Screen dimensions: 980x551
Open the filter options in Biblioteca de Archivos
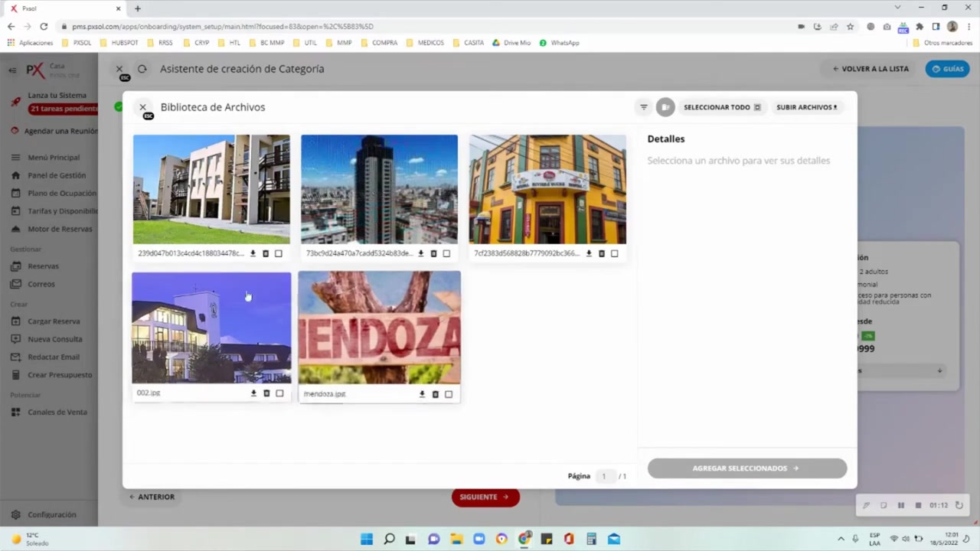[643, 107]
